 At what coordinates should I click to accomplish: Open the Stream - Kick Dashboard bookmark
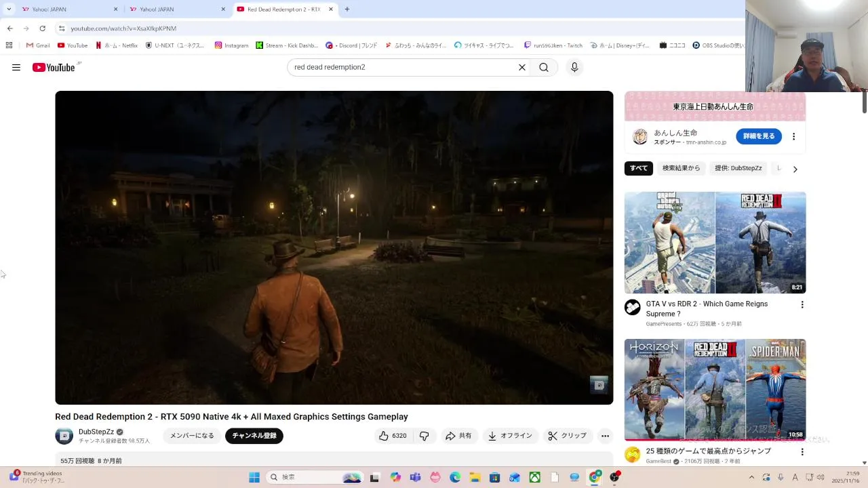click(287, 45)
